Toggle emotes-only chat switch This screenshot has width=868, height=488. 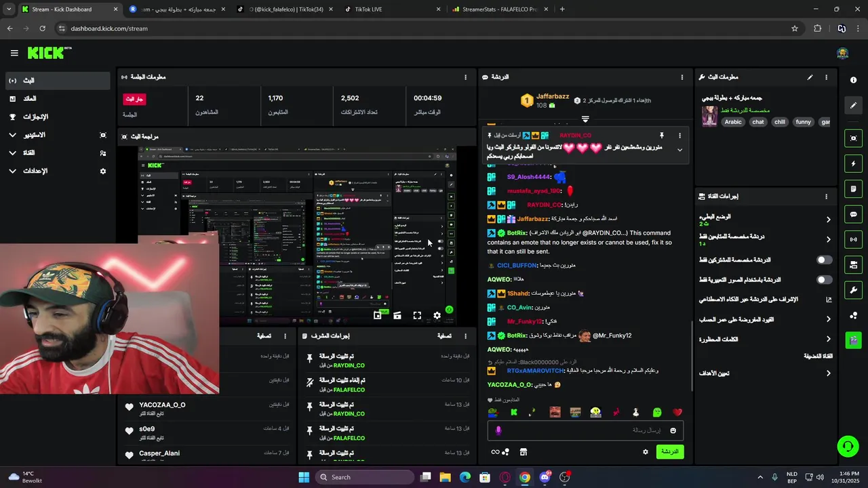[x=824, y=279]
